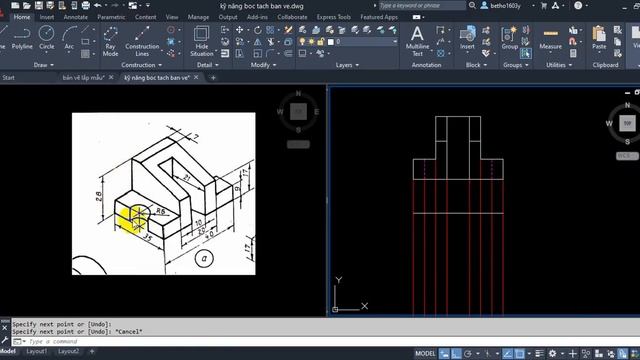The image size is (640, 360).
Task: Open the Layout1 tab
Action: tap(36, 351)
